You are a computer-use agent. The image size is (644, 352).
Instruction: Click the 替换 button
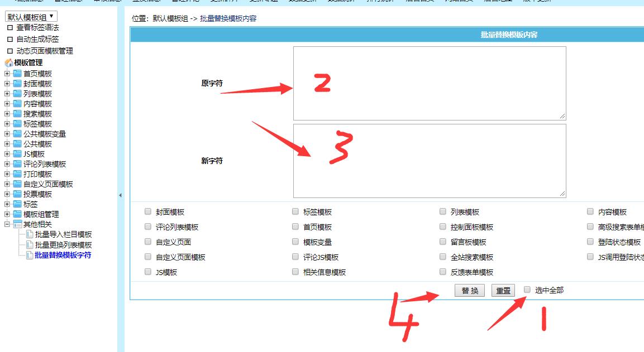point(470,291)
